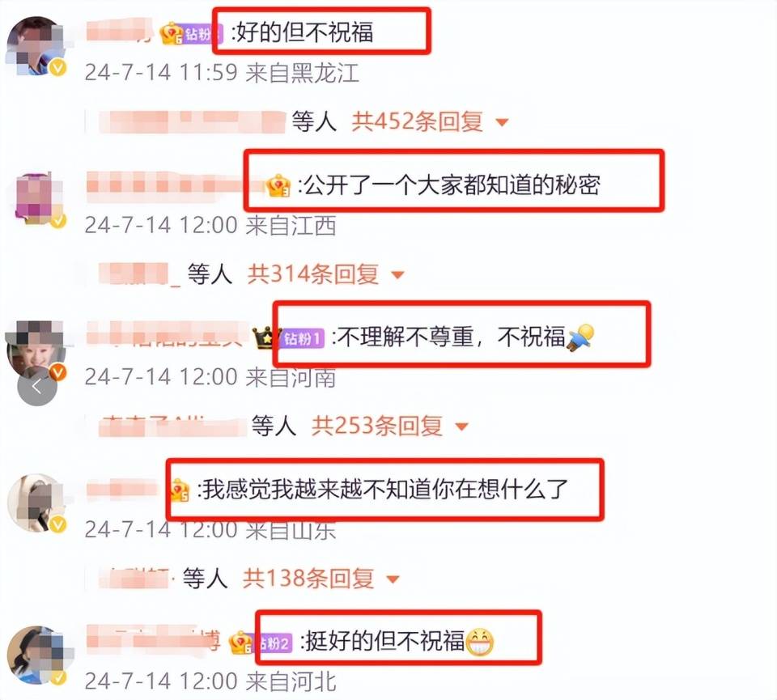Open the avatar of the Hebei commenter
The width and height of the screenshot is (777, 700).
(x=38, y=655)
